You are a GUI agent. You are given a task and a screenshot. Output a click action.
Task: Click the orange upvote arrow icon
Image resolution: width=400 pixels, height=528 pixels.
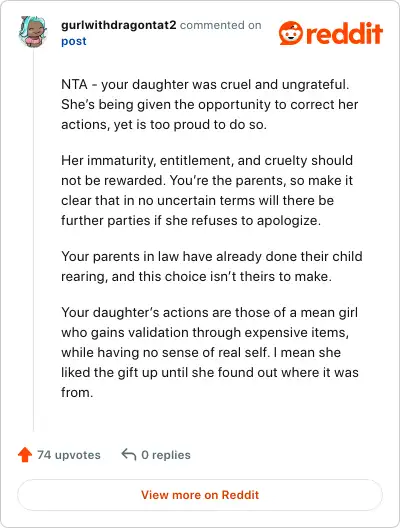(x=25, y=454)
